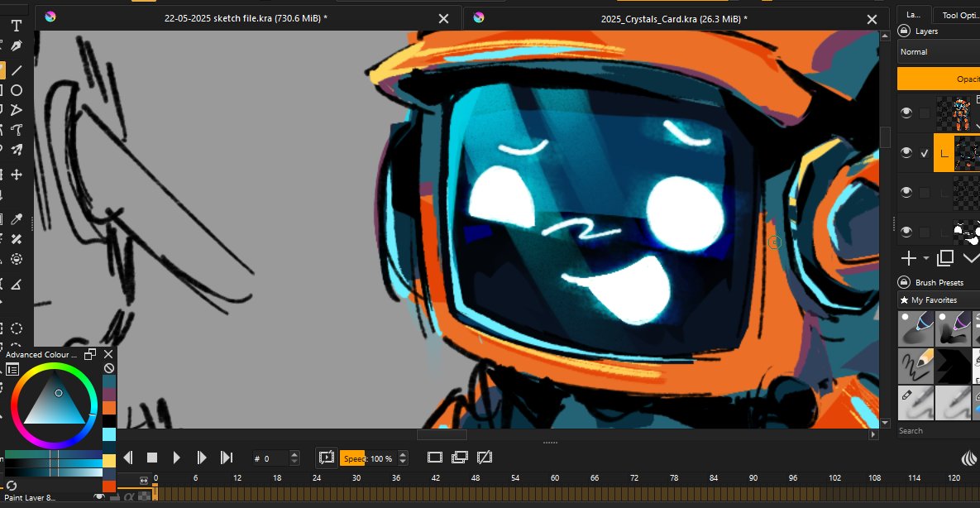Click the My Favorites brush preset tag

click(x=930, y=300)
